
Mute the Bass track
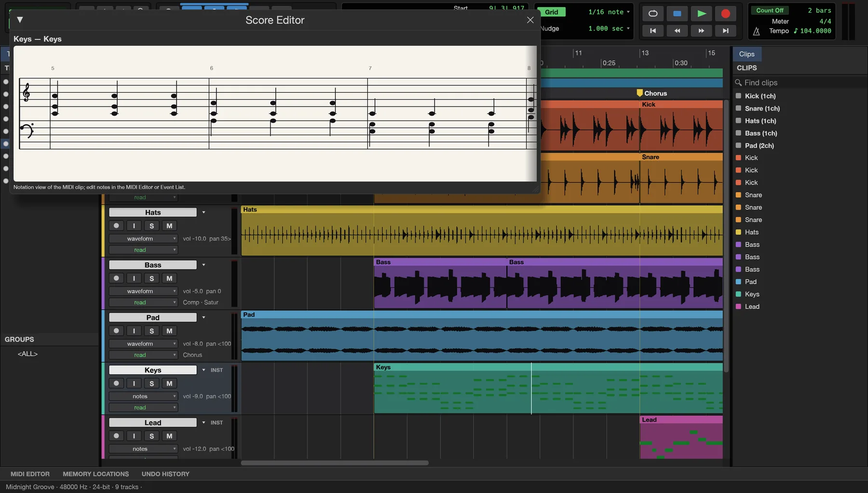(x=169, y=278)
